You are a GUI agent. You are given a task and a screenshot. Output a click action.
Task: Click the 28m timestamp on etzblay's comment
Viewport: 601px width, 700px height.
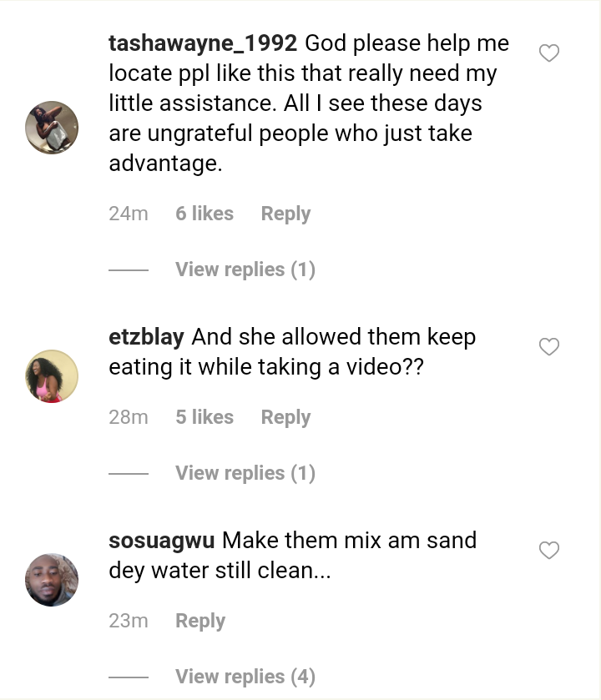(x=129, y=417)
